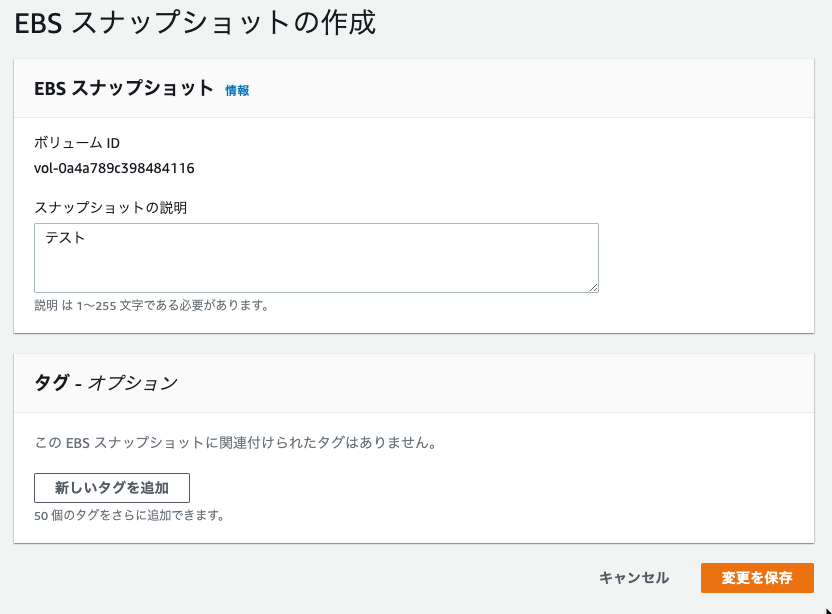Click the italic オプション heading text

(133, 383)
